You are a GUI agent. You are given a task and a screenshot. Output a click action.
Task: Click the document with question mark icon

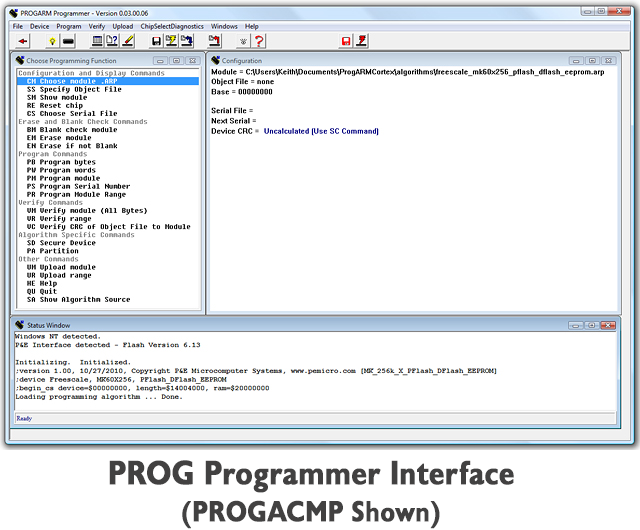click(x=112, y=41)
